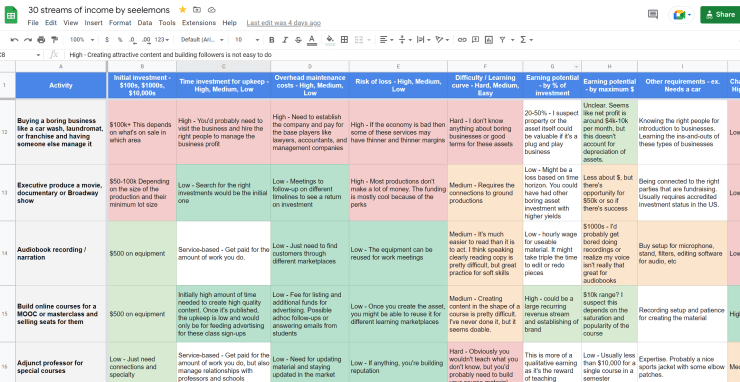This screenshot has width=740, height=382.
Task: Open the Help menu
Action: 229,23
